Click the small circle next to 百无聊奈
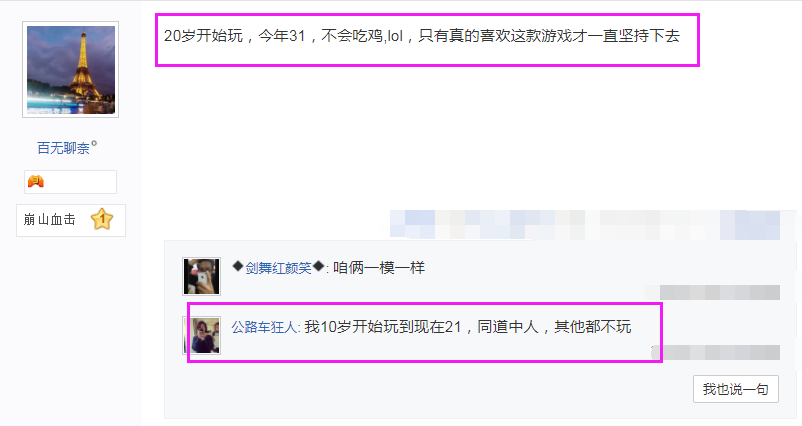 pos(94,144)
